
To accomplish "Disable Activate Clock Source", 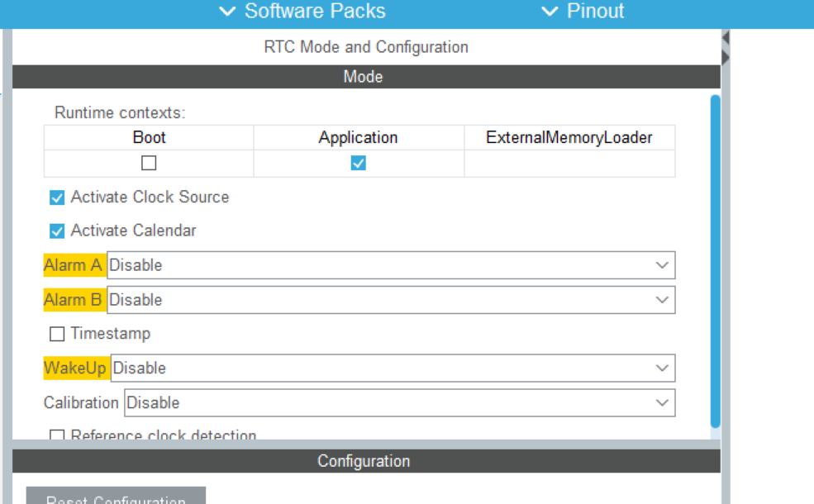I will click(57, 197).
